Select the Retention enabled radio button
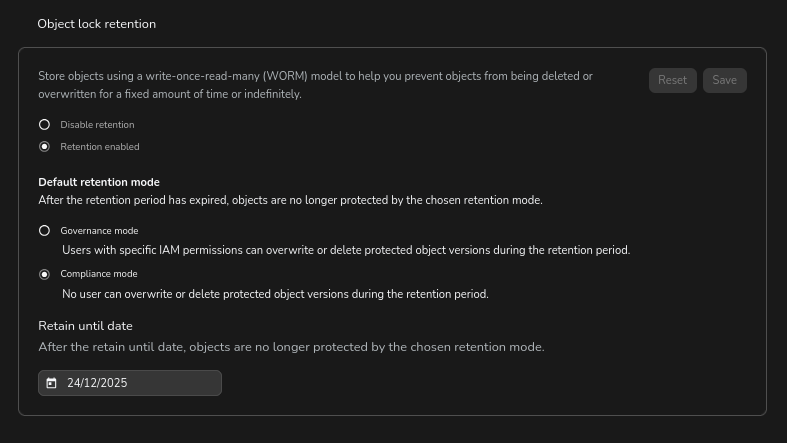This screenshot has width=787, height=443. pyautogui.click(x=44, y=147)
